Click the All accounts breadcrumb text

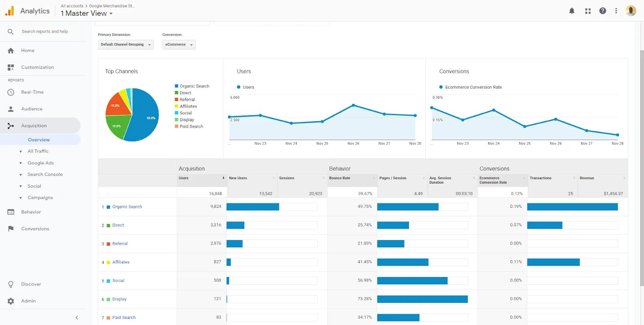point(72,6)
